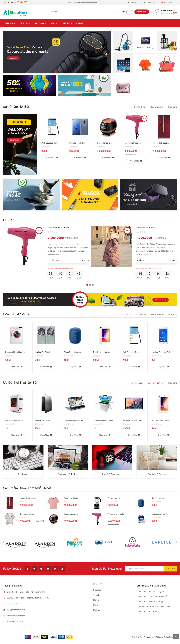180x644 pixels.
Task: Expand the SẢN PHẨM menu dropdown
Action: 40,23
